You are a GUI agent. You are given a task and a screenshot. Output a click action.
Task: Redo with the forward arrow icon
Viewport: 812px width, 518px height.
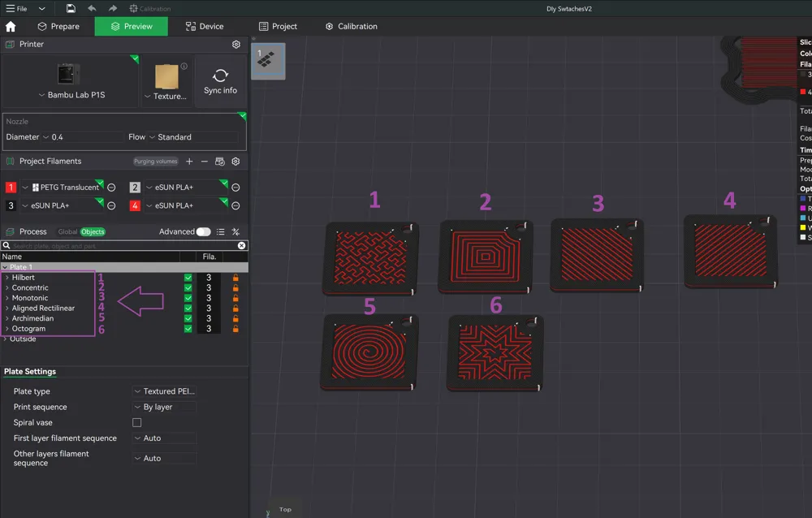click(x=112, y=8)
